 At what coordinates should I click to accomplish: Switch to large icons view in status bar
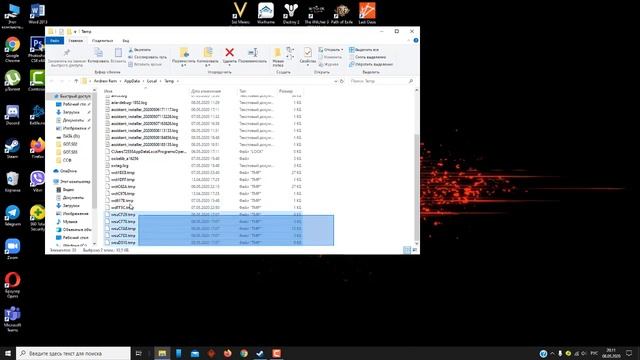(x=415, y=250)
